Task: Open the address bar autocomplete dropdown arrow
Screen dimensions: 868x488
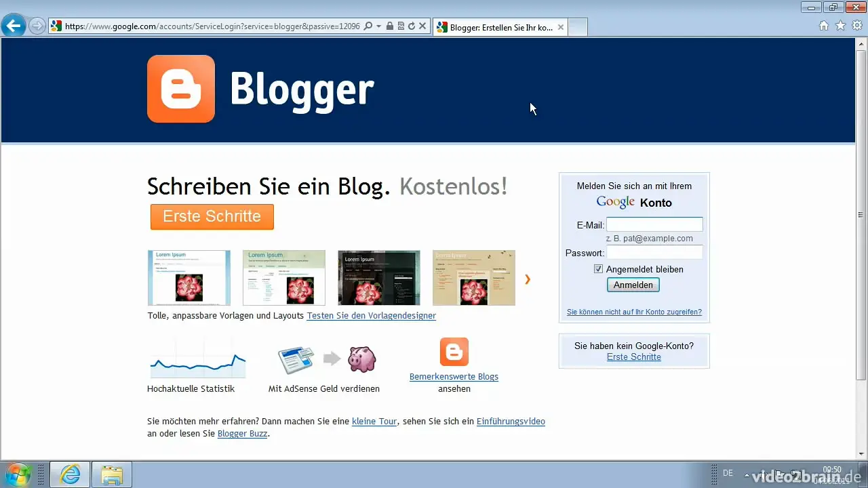Action: [378, 26]
